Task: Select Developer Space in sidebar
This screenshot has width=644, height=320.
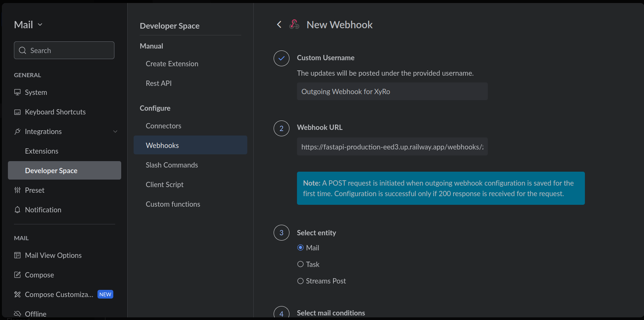Action: click(64, 171)
